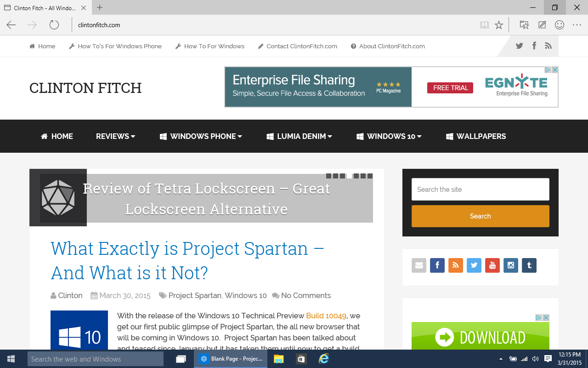Expand the Reviews dropdown menu
Screen dimensions: 588x368
click(x=115, y=136)
